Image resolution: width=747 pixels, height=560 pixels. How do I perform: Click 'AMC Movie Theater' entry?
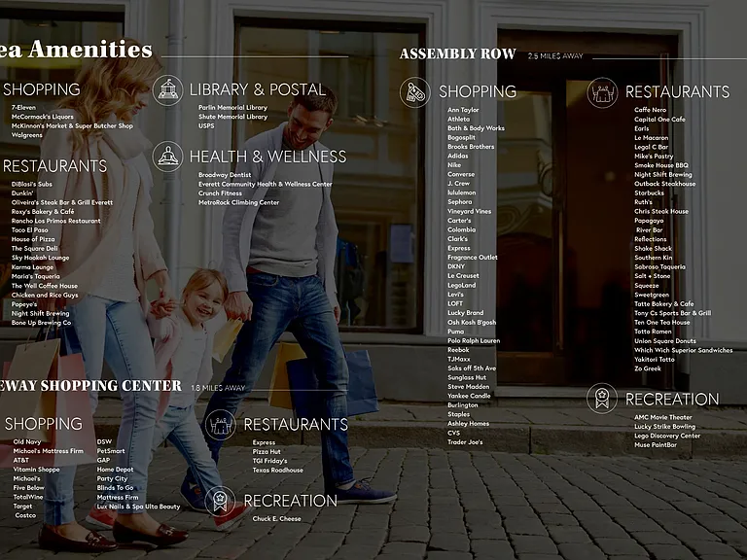point(663,417)
